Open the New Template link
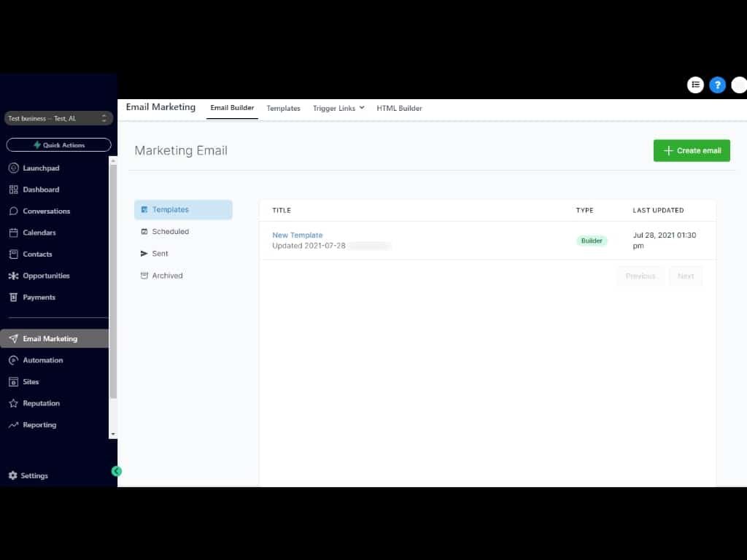The height and width of the screenshot is (560, 747). (297, 235)
